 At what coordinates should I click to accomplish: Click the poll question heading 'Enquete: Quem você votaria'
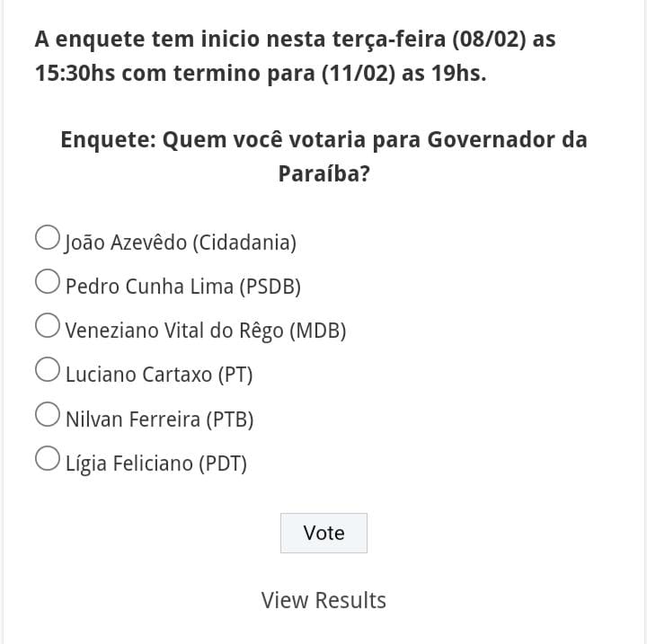pyautogui.click(x=323, y=140)
